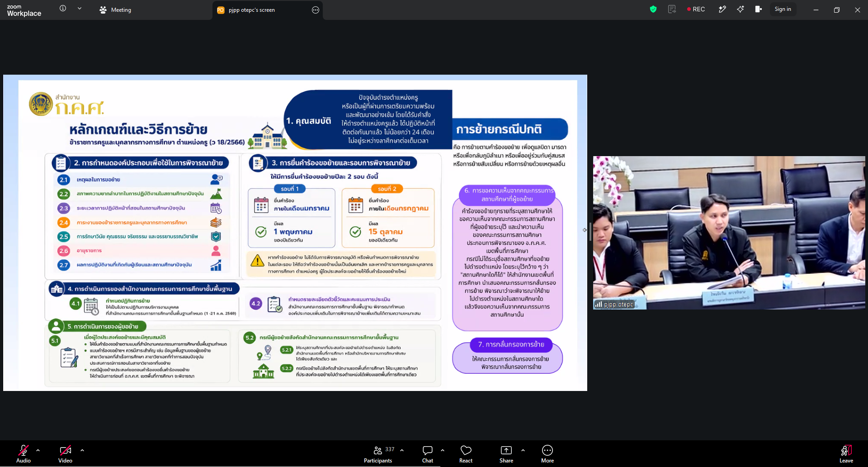Open the Participants panel
Screen dimensions: 868x467
pyautogui.click(x=378, y=454)
